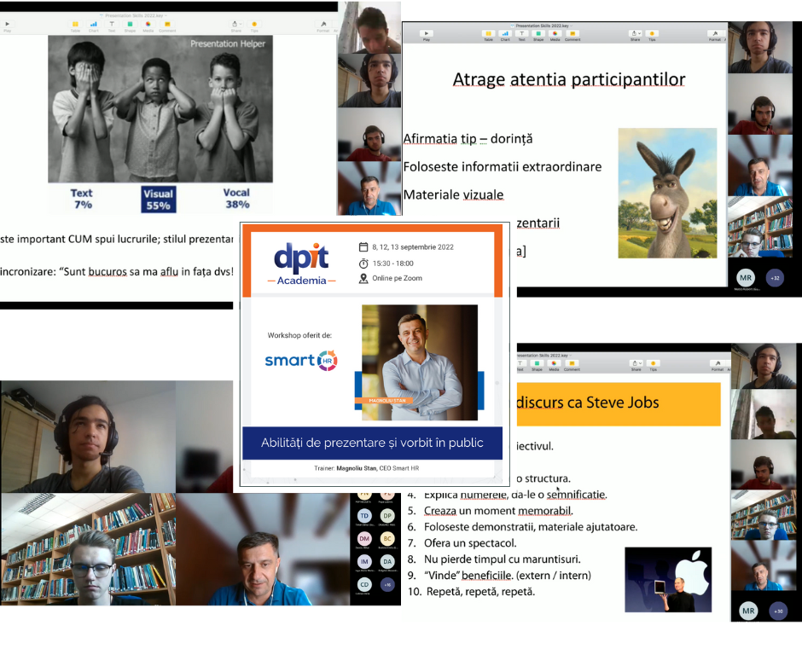Viewport: 802px width, 672px height.
Task: Click Steve Jobs Apple photo on slide
Action: click(668, 579)
